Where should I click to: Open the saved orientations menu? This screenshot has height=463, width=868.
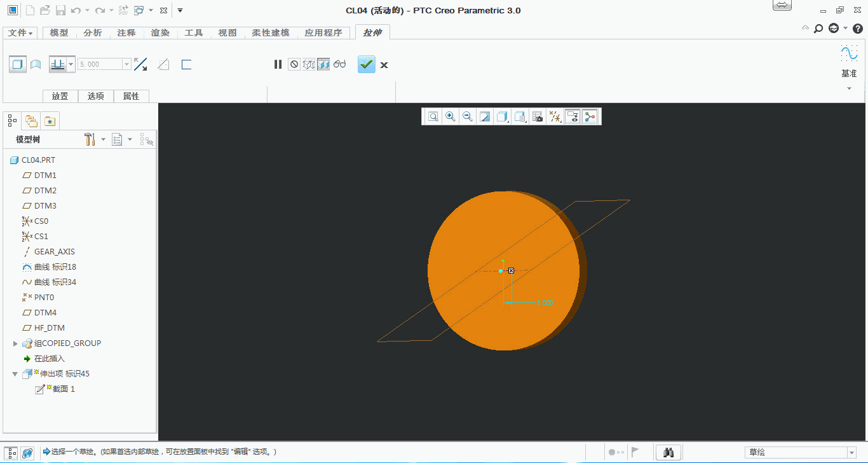[520, 116]
